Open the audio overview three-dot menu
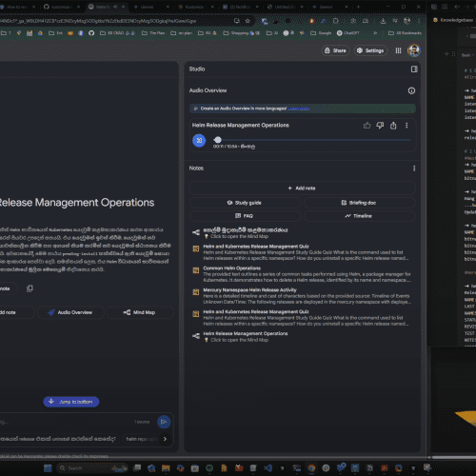 click(407, 126)
